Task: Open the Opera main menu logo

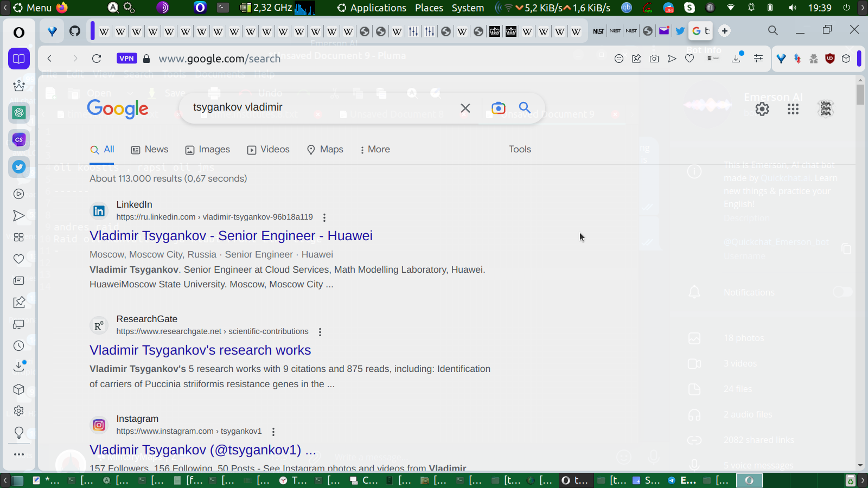Action: click(19, 33)
